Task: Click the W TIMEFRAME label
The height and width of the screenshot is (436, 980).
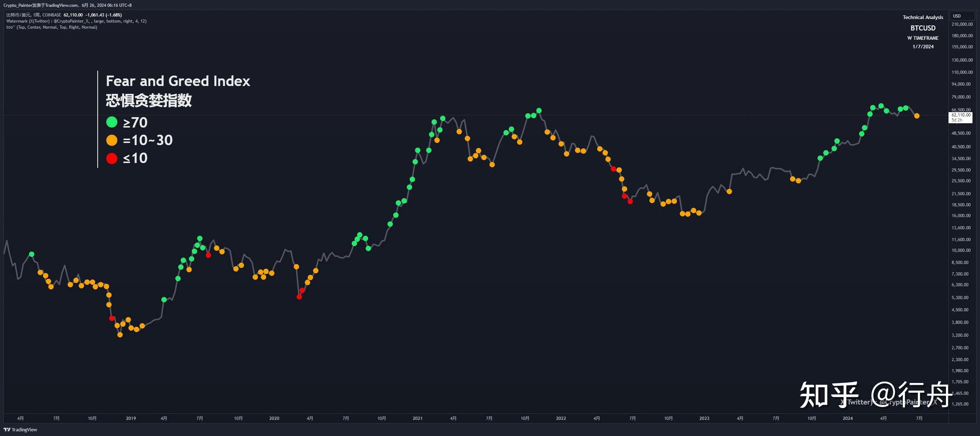Action: click(922, 38)
